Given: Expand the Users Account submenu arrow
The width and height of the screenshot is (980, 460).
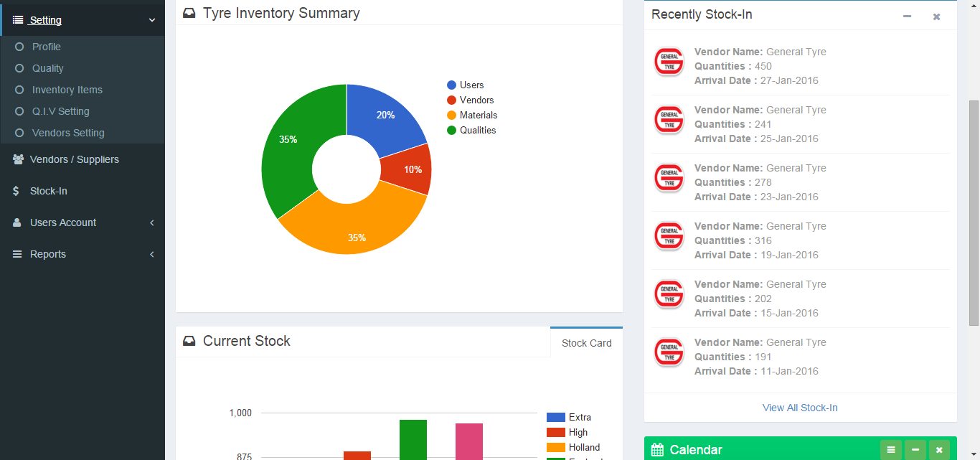Looking at the screenshot, I should [x=151, y=222].
